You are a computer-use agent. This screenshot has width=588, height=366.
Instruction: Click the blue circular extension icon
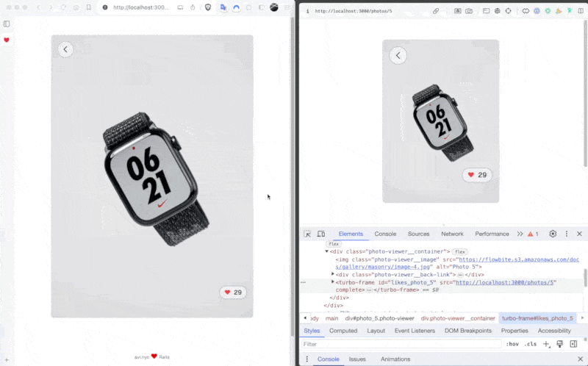point(537,11)
